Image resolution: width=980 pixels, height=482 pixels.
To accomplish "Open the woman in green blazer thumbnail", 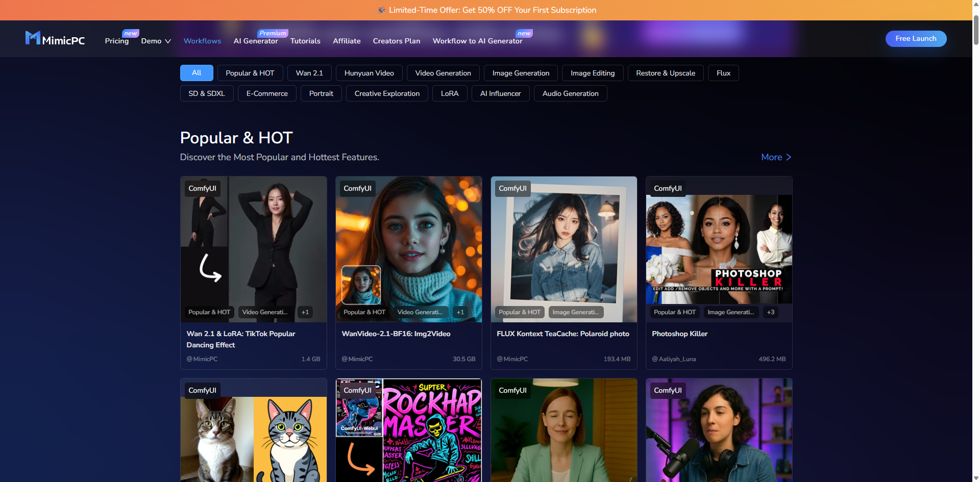I will click(x=564, y=430).
